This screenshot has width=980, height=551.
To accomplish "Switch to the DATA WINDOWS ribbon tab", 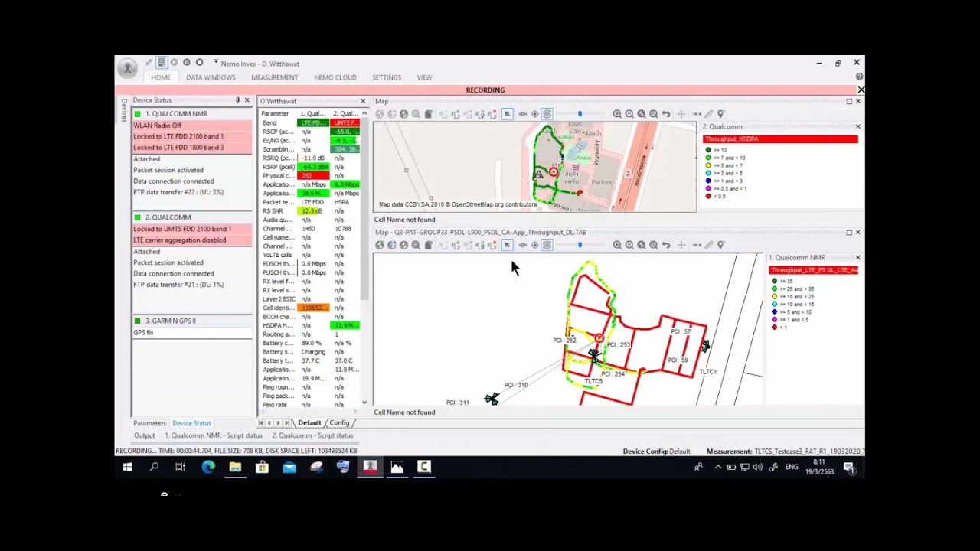I will point(211,77).
